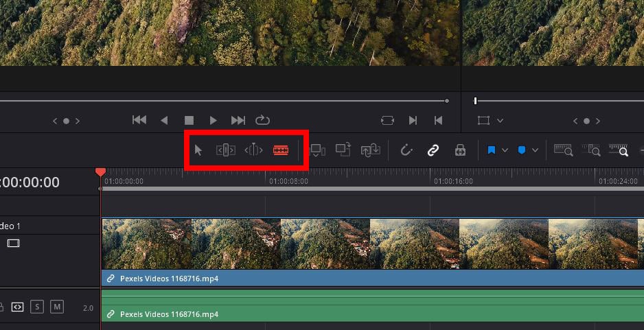Viewport: 644px width, 330px height.
Task: Stop playback with the square button
Action: tap(189, 120)
